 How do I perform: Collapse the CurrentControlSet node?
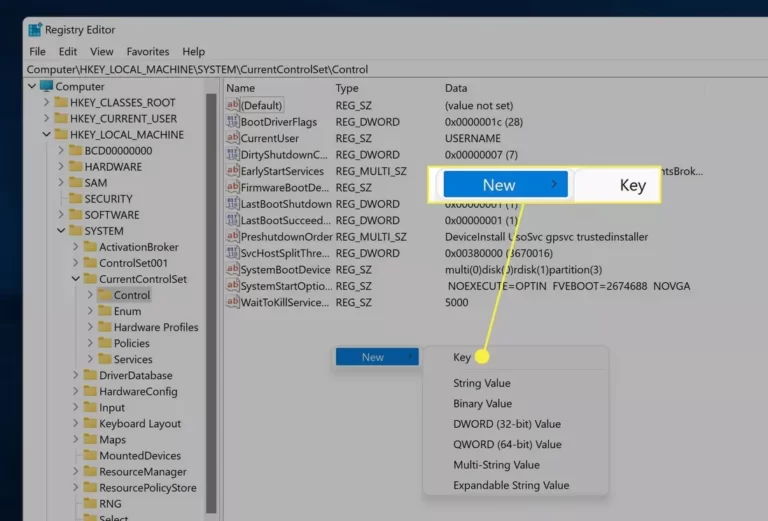click(x=75, y=279)
